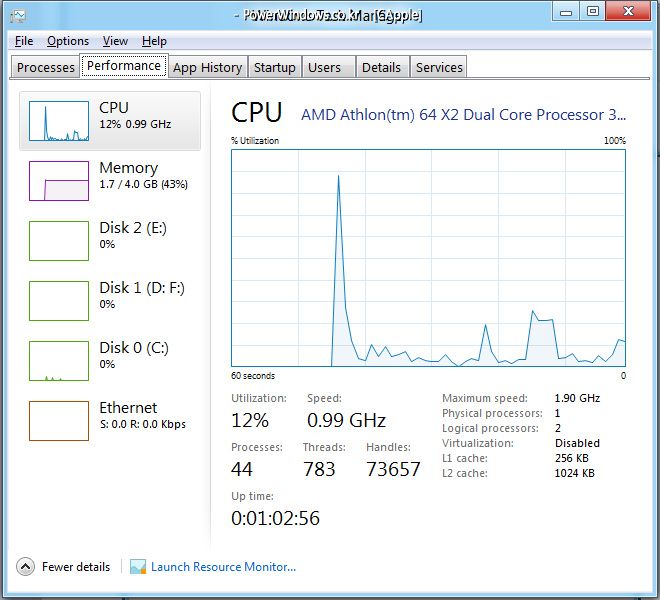Close the Task Manager window
This screenshot has height=600, width=660.
point(629,11)
